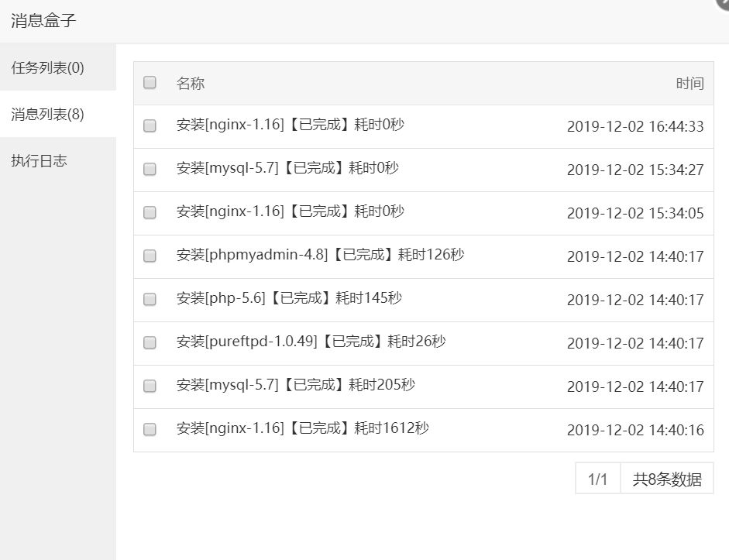Select checkbox for nginx-1.16 at 15:34:05
Screen dimensions: 729x560
pos(150,212)
